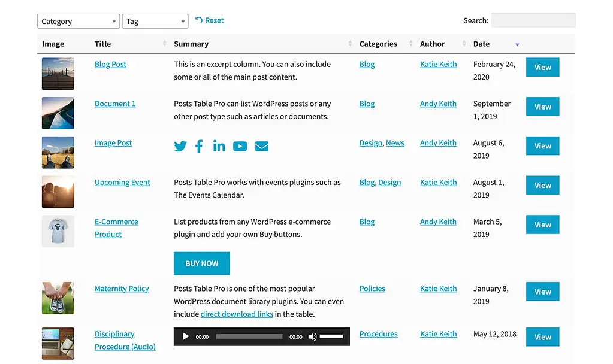Image resolution: width=613 pixels, height=364 pixels.
Task: Click View button for Disciplinary Procedure row
Action: click(543, 336)
